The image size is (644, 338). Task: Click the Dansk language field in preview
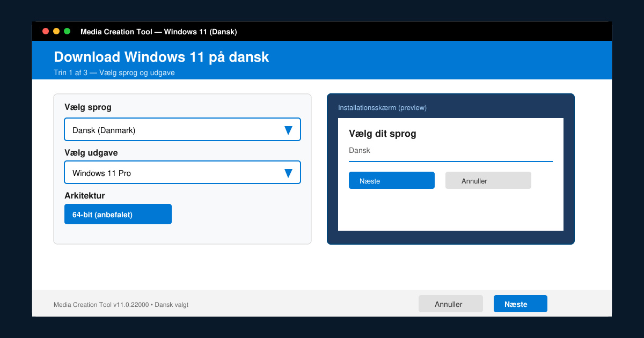[x=451, y=151]
